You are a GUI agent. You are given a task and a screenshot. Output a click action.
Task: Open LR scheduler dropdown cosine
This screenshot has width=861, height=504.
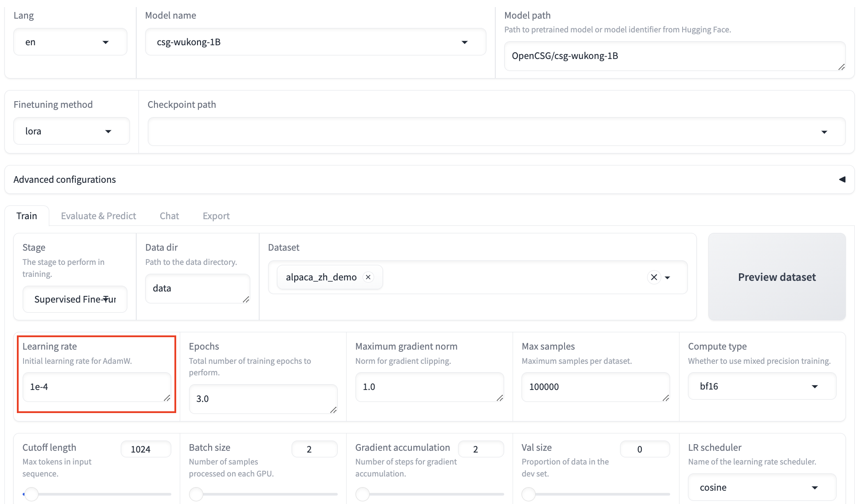pos(762,488)
